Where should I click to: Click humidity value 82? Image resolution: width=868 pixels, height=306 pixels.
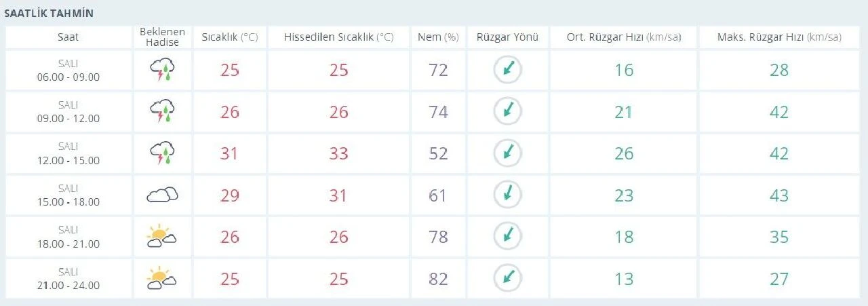coord(438,278)
